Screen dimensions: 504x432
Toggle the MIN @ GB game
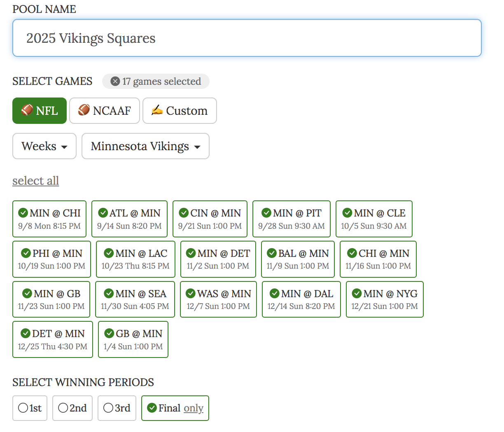51,300
